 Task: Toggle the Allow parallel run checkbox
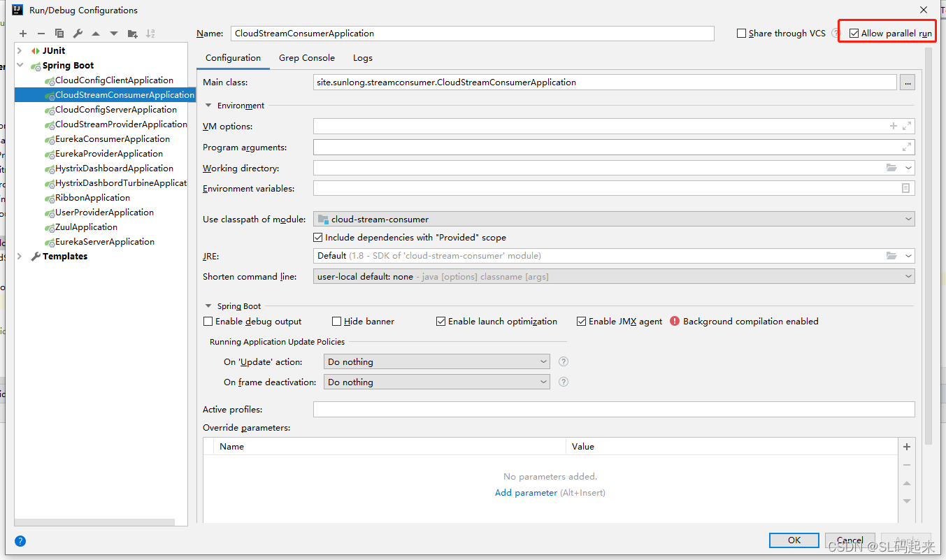(854, 34)
